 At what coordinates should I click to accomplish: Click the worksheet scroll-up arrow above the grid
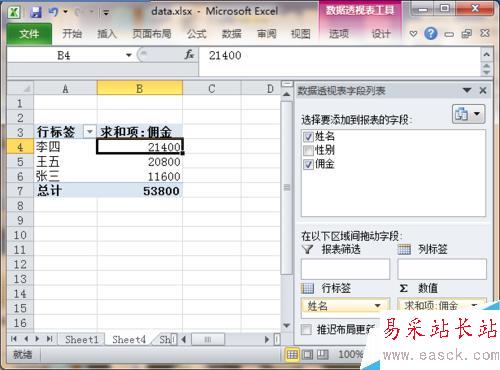point(286,94)
